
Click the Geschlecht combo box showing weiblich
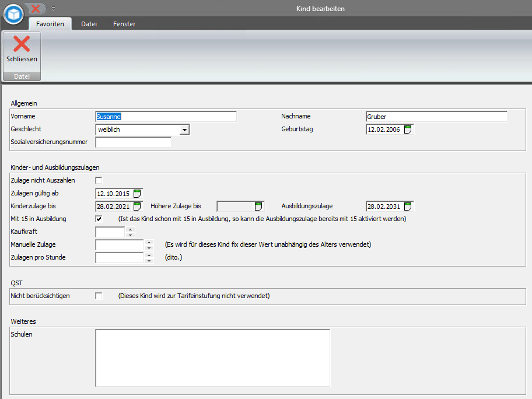click(142, 129)
